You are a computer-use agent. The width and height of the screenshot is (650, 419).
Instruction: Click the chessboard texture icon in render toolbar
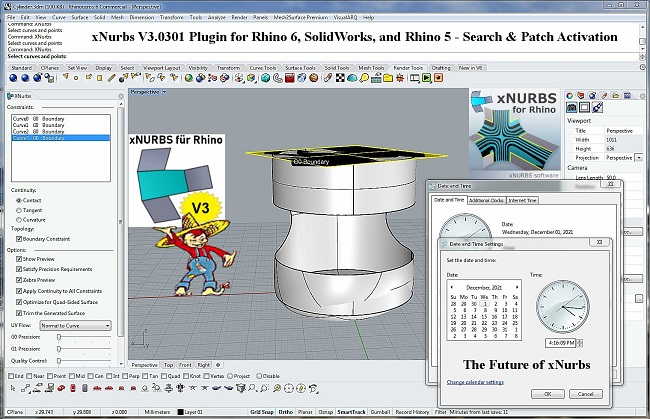point(340,78)
